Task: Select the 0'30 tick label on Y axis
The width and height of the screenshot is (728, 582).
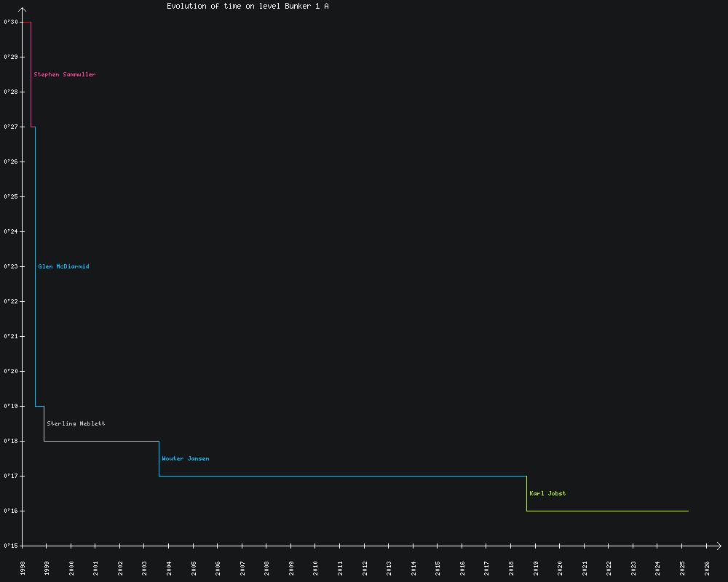Action: click(x=10, y=22)
